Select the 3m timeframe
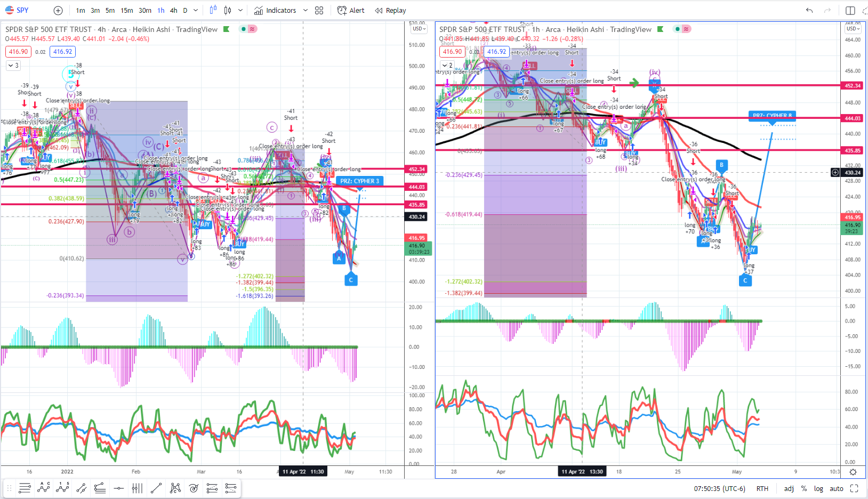Image resolution: width=868 pixels, height=499 pixels. [95, 10]
